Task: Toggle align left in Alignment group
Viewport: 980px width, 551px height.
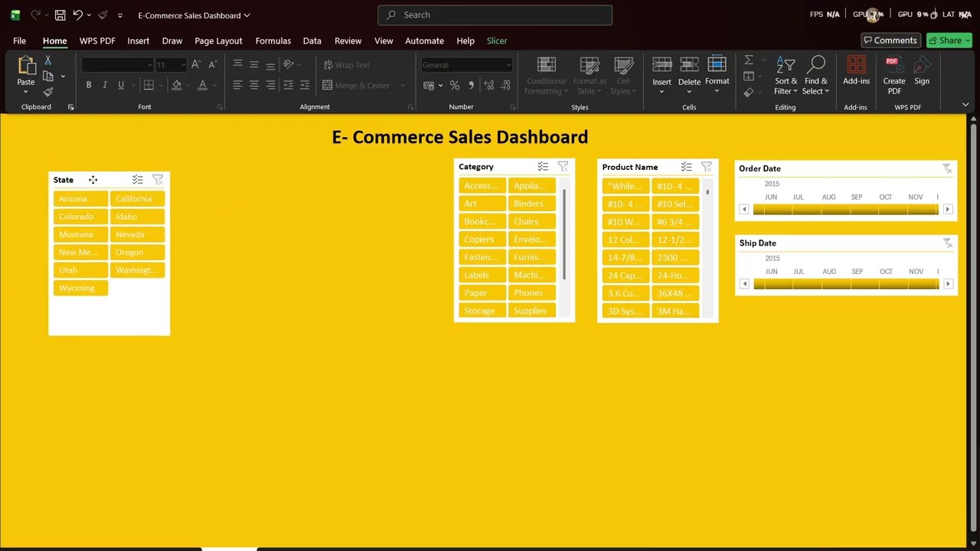Action: click(237, 85)
